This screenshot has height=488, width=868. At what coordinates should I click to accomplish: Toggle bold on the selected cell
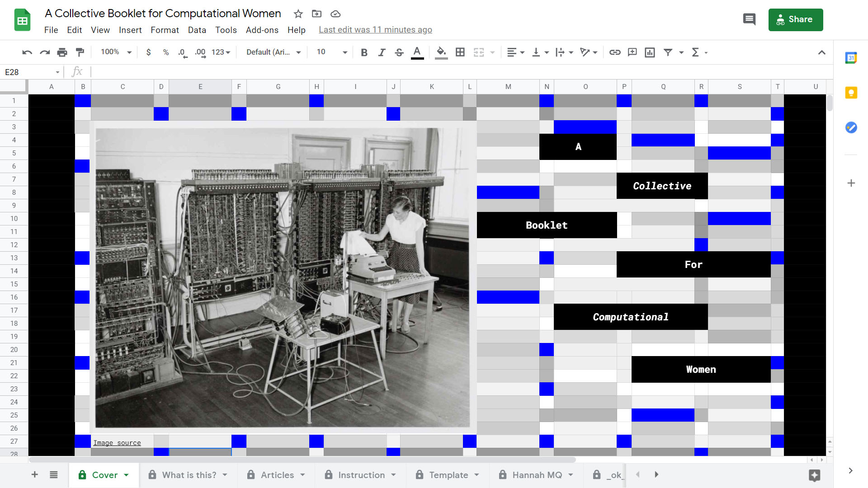(364, 52)
